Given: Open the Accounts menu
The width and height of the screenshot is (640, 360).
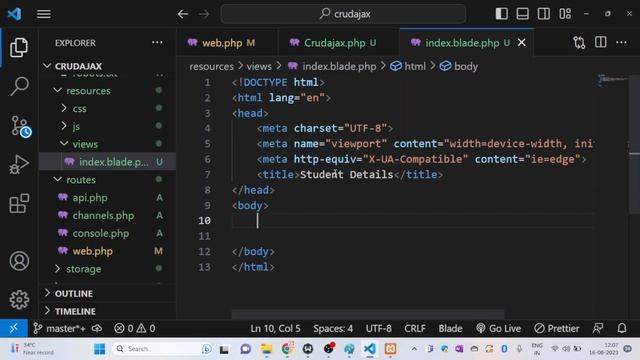Looking at the screenshot, I should click(x=19, y=261).
